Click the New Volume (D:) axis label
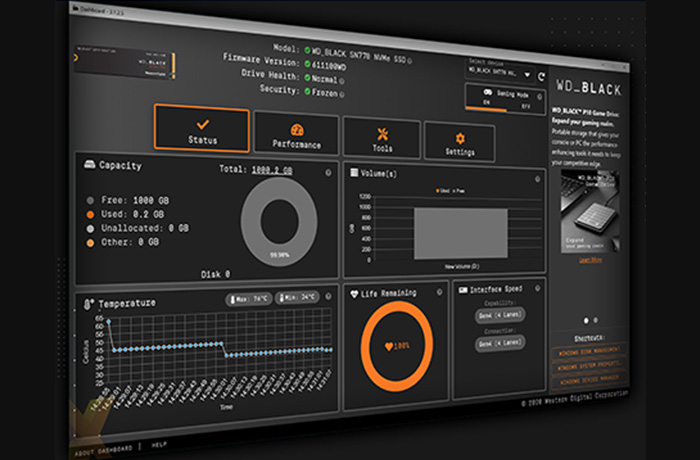Screen dimensions: 700x460 462,267
